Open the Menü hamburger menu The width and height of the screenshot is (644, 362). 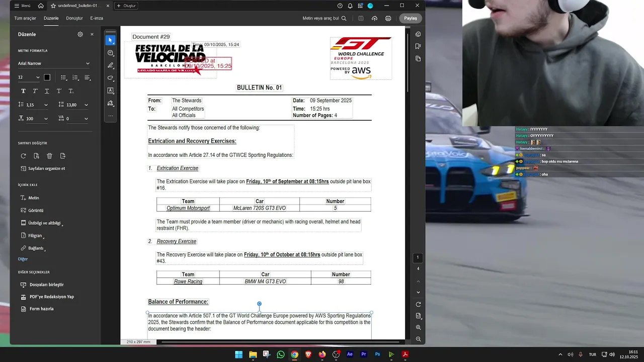[22, 6]
